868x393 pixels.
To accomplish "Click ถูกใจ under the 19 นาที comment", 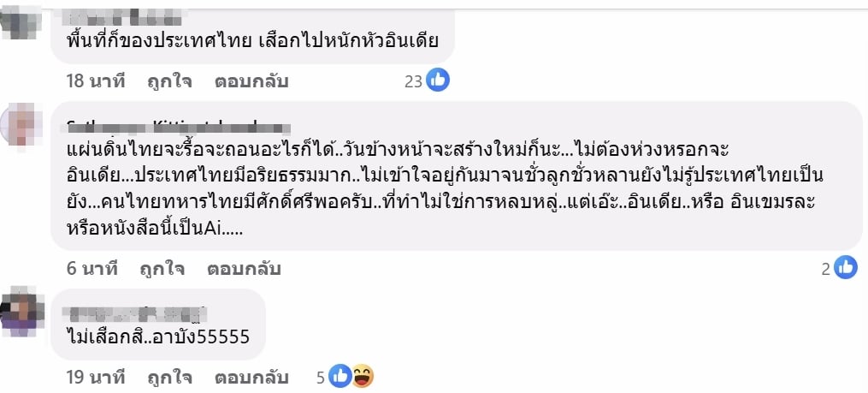I will click(169, 378).
